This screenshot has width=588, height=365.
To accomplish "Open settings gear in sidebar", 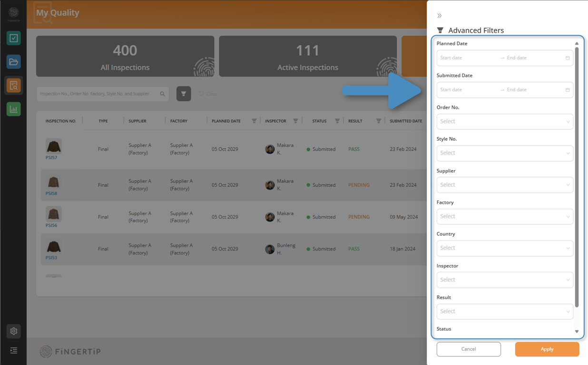I will click(x=13, y=331).
